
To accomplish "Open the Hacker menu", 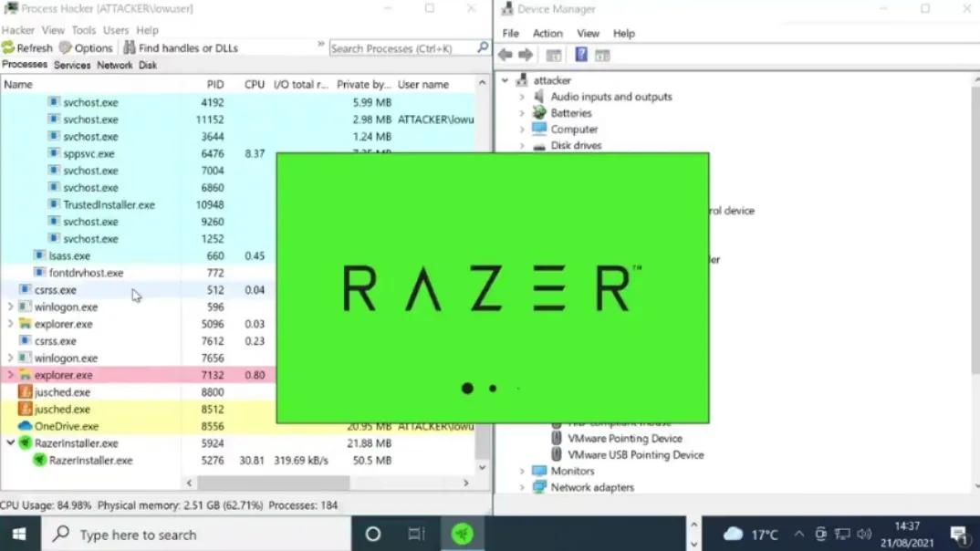I will click(x=16, y=29).
